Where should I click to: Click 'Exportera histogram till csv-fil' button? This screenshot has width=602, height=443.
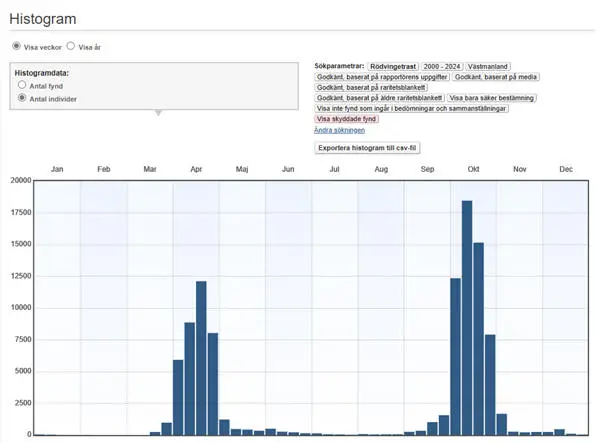[x=368, y=147]
